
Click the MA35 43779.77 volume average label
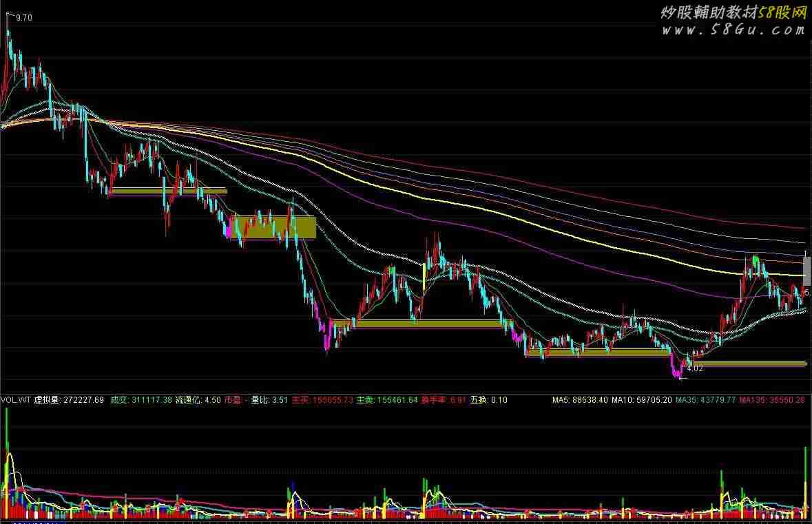705,400
